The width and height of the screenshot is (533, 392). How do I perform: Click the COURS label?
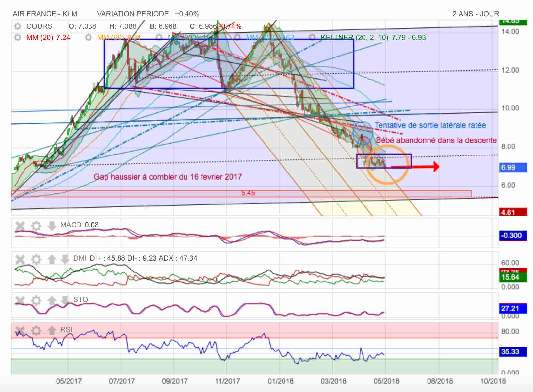(x=39, y=26)
